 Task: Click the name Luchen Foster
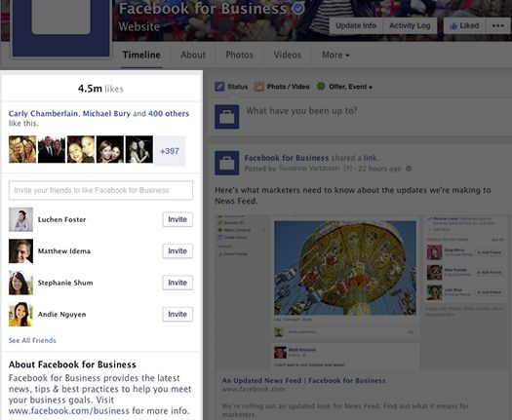pyautogui.click(x=62, y=219)
